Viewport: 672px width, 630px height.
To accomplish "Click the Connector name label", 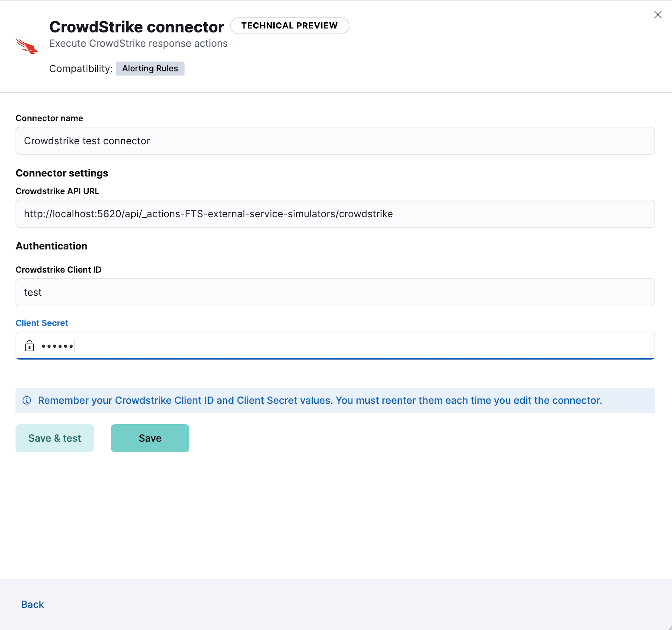I will point(49,118).
